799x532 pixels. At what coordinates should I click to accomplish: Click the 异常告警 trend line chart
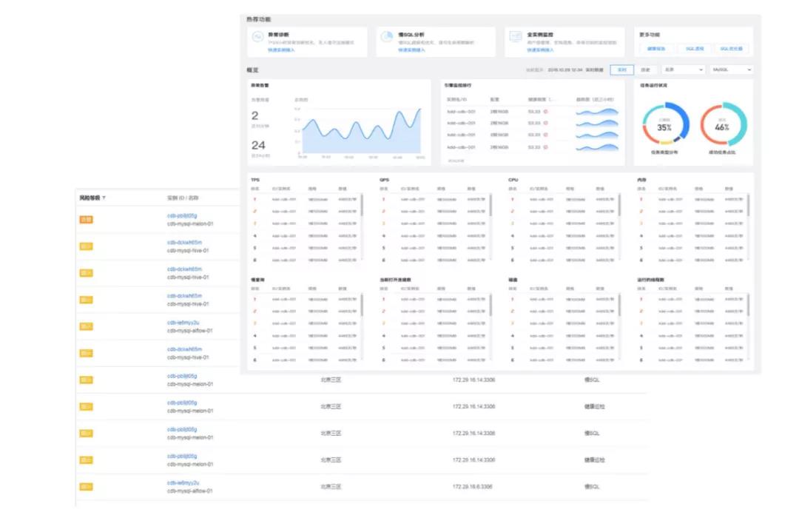(x=361, y=130)
